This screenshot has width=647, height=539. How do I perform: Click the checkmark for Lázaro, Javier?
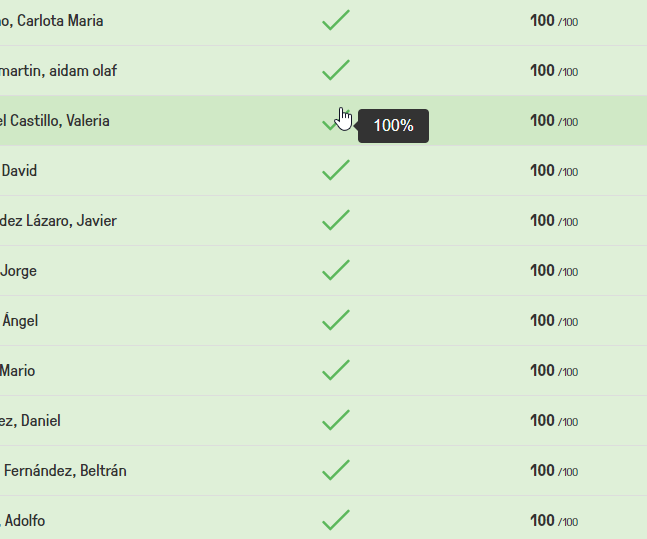coord(336,220)
